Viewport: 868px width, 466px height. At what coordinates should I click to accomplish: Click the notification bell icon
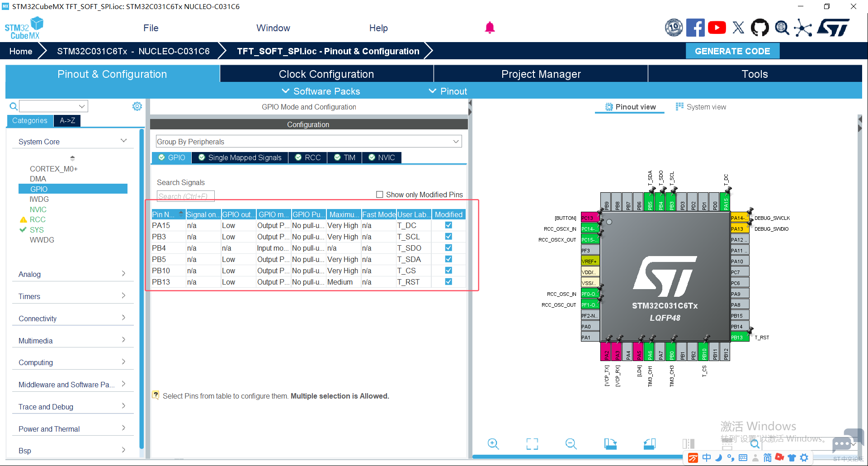coord(490,28)
